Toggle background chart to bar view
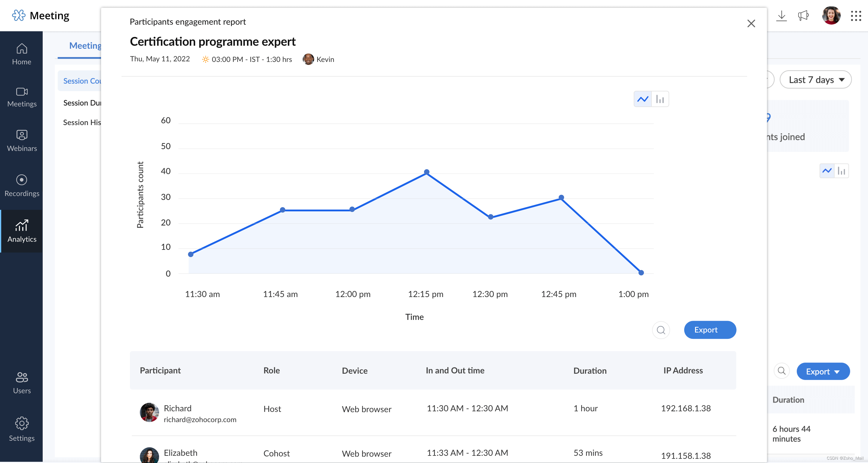Screen dimensions: 868x463 (841, 171)
